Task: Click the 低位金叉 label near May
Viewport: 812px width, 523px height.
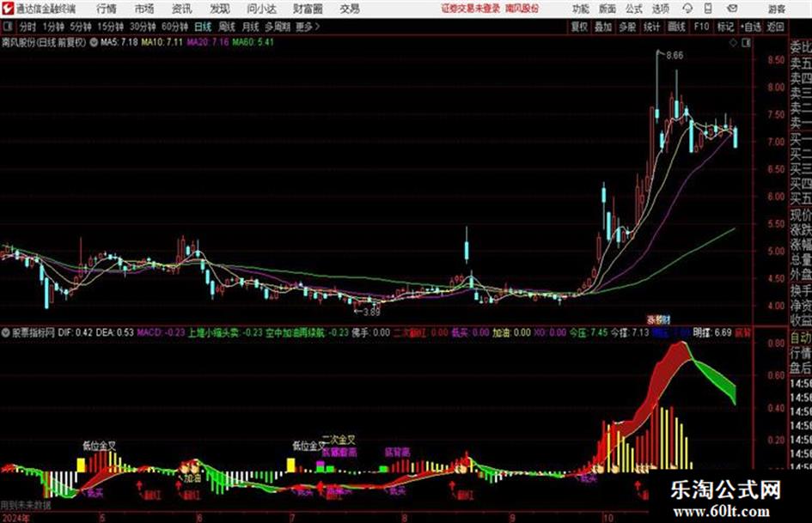Action: coord(100,446)
